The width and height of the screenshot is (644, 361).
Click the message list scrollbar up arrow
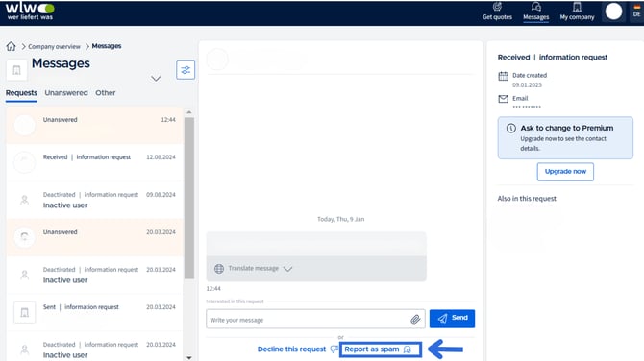(x=189, y=112)
